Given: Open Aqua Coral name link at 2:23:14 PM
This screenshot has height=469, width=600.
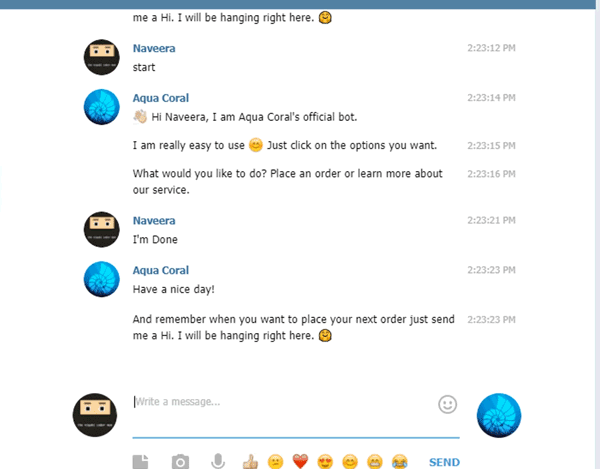Looking at the screenshot, I should [x=161, y=98].
